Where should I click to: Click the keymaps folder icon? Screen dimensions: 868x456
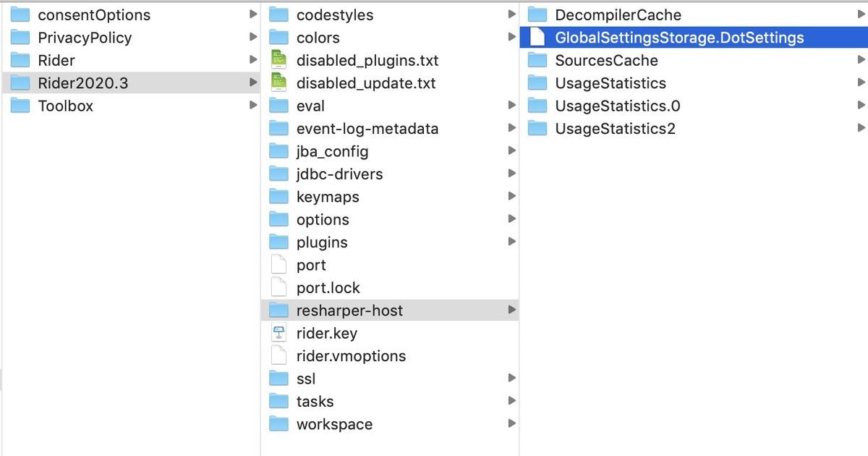click(278, 197)
